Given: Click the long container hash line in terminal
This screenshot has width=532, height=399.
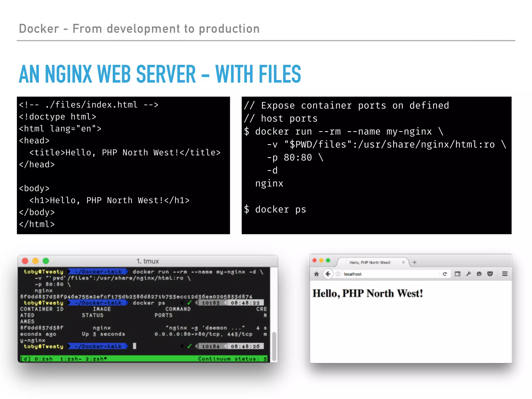Looking at the screenshot, I should [x=136, y=297].
